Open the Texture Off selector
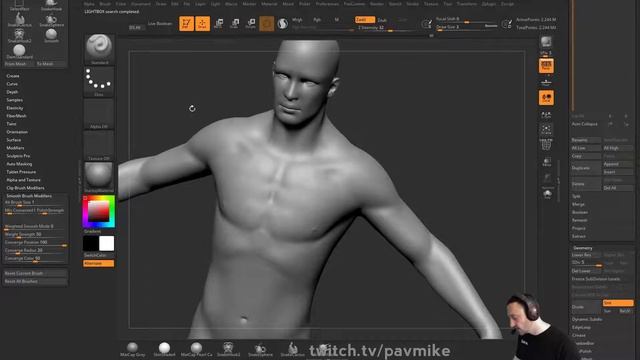Screen dimensions: 640x360 99,146
